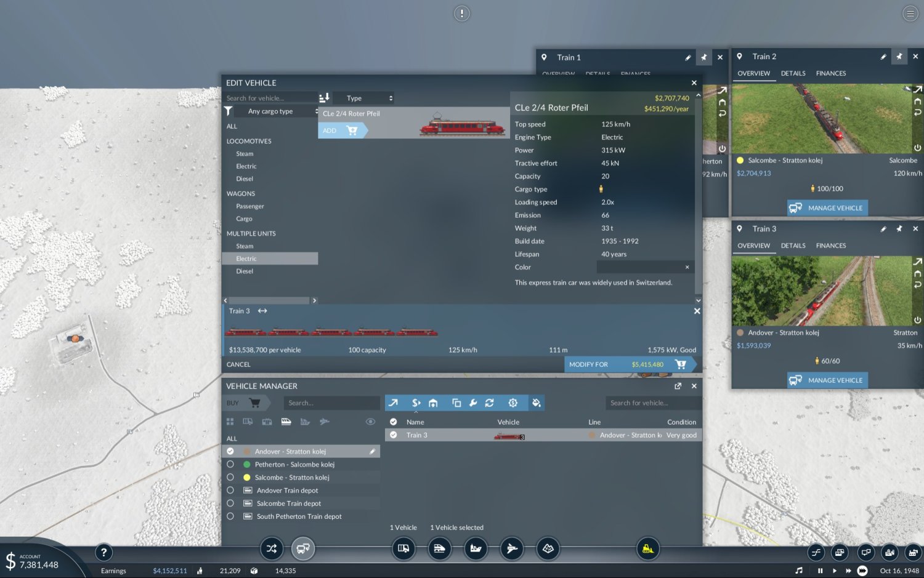Click the send to depot icon
This screenshot has width=924, height=578.
434,403
